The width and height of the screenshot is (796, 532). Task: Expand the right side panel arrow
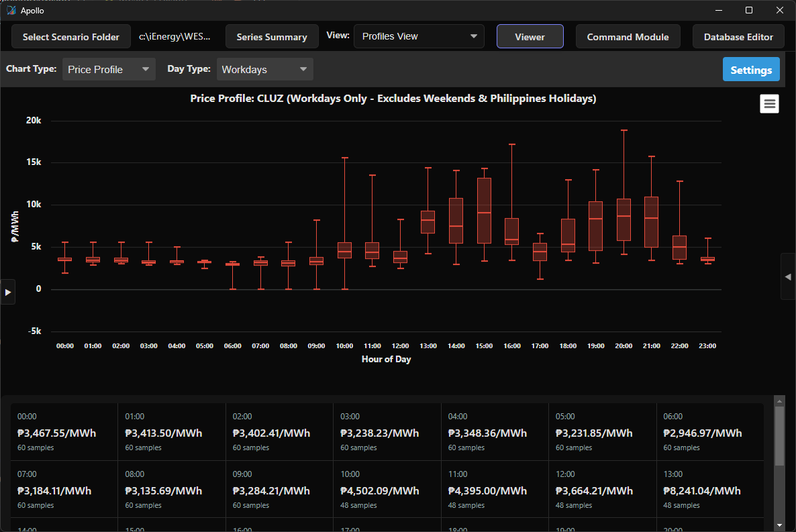tap(788, 276)
